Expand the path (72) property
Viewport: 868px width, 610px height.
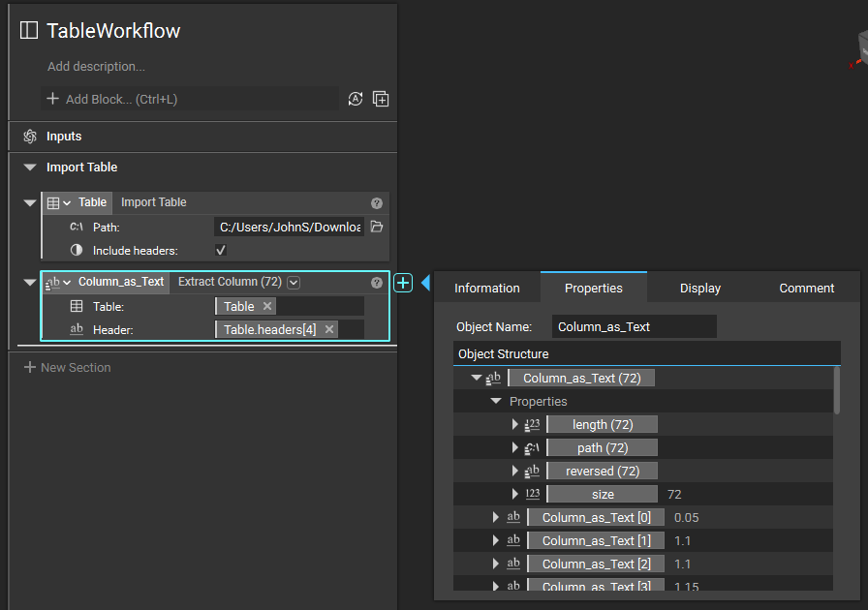[514, 447]
